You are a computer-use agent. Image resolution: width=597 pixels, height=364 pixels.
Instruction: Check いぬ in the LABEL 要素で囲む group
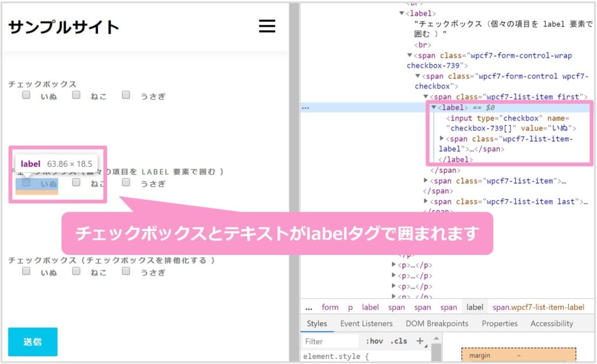tap(26, 182)
